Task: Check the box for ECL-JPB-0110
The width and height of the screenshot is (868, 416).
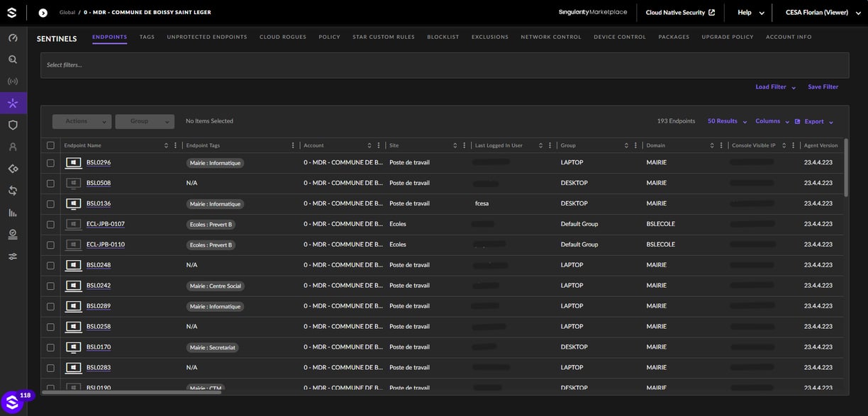Action: 50,244
